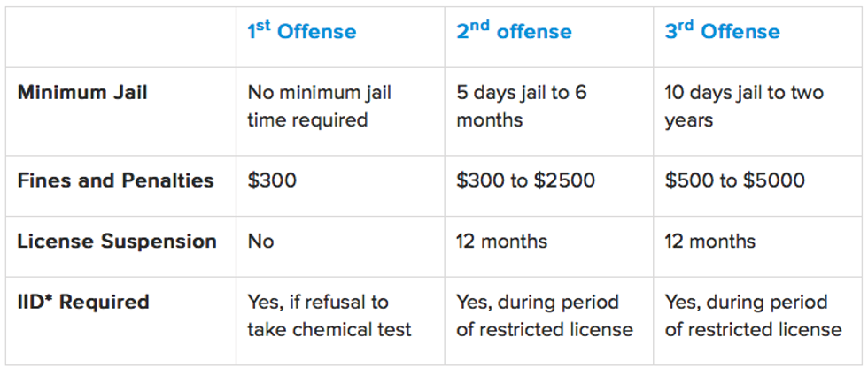Click the '$500 to $5000' fine cell

[x=735, y=181]
